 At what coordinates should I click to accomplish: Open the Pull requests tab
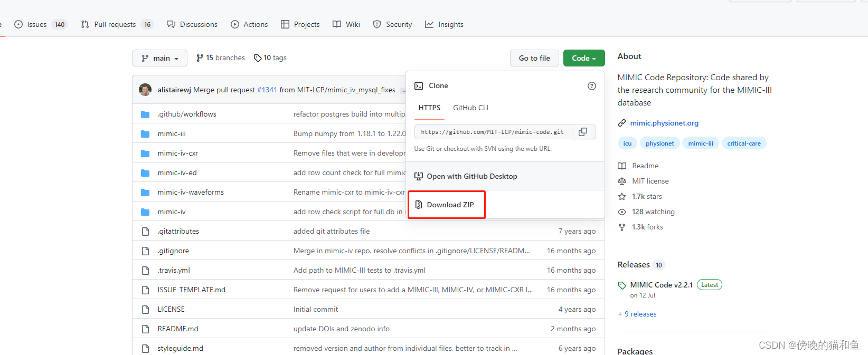coord(117,24)
